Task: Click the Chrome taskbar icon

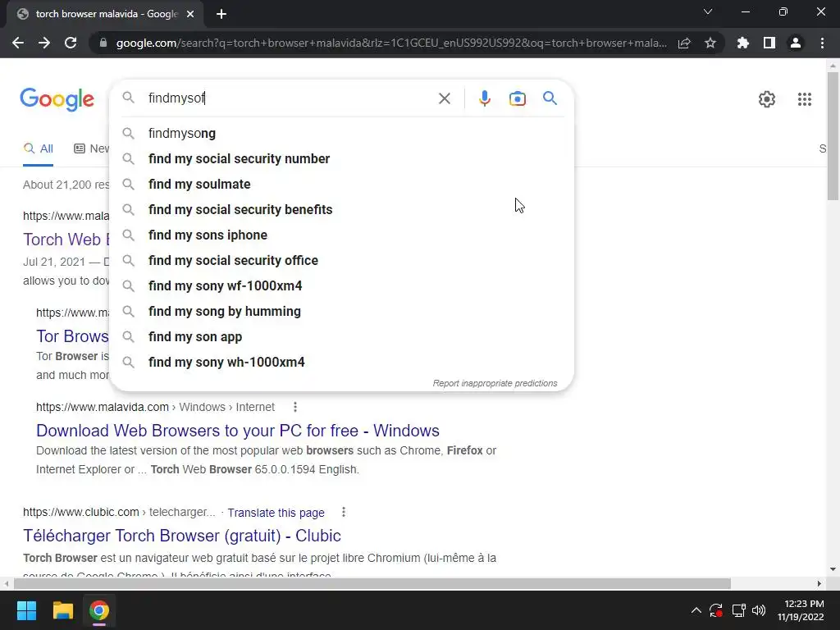Action: [x=99, y=610]
